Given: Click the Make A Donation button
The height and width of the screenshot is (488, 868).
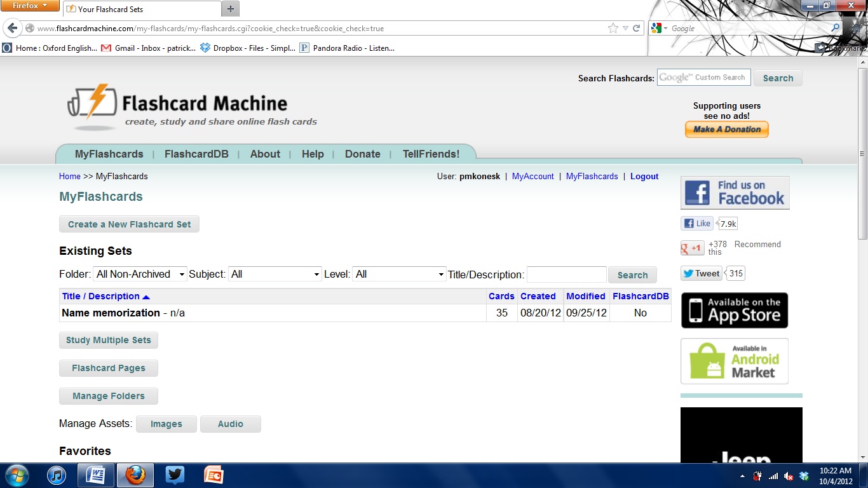Looking at the screenshot, I should (727, 129).
